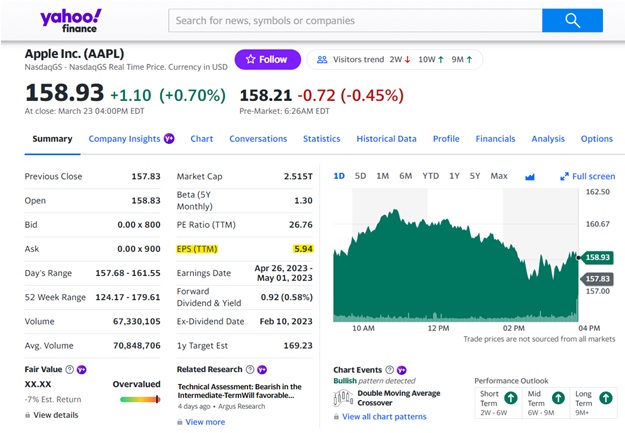The width and height of the screenshot is (625, 433).
Task: Click the lock icon beside View more
Action: point(180,422)
